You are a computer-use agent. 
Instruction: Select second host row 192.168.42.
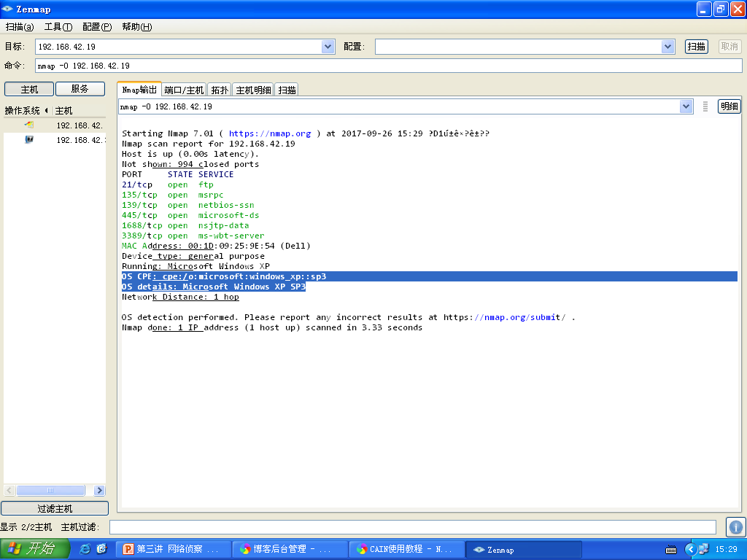coord(55,140)
